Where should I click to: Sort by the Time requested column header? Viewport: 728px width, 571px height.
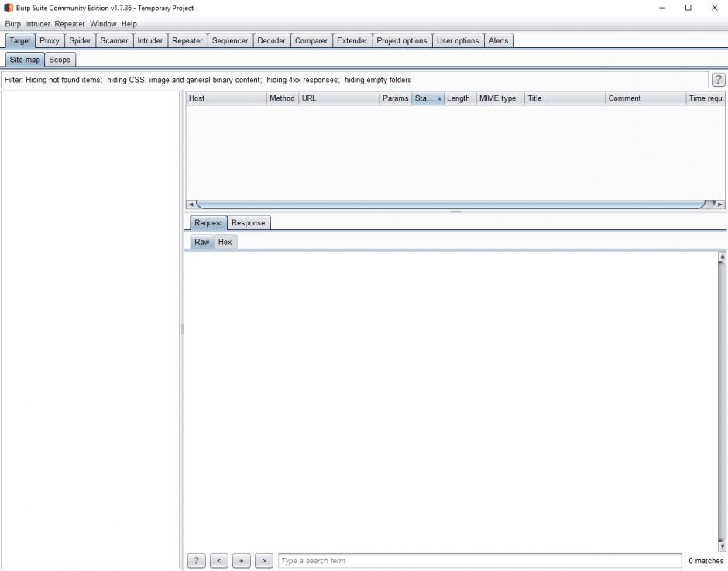coord(706,98)
